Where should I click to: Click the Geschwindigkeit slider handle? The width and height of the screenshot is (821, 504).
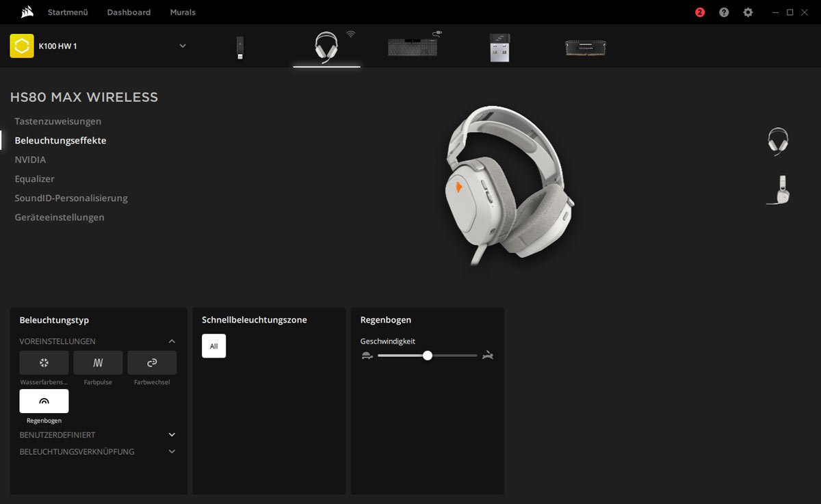[428, 356]
